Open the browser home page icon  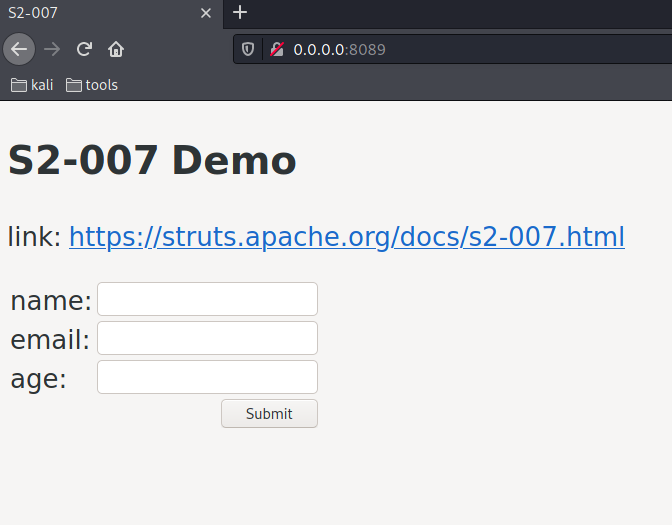coord(116,49)
